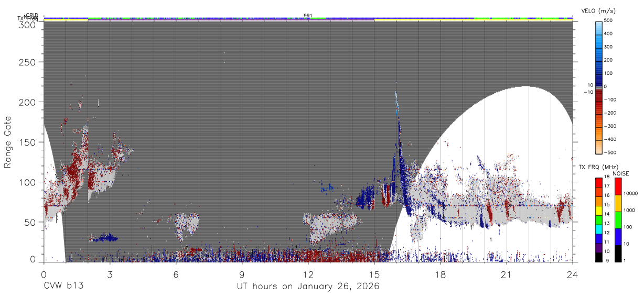644x297 pixels.
Task: Click the 300 tick on Range Gate axis
Action: [27, 24]
